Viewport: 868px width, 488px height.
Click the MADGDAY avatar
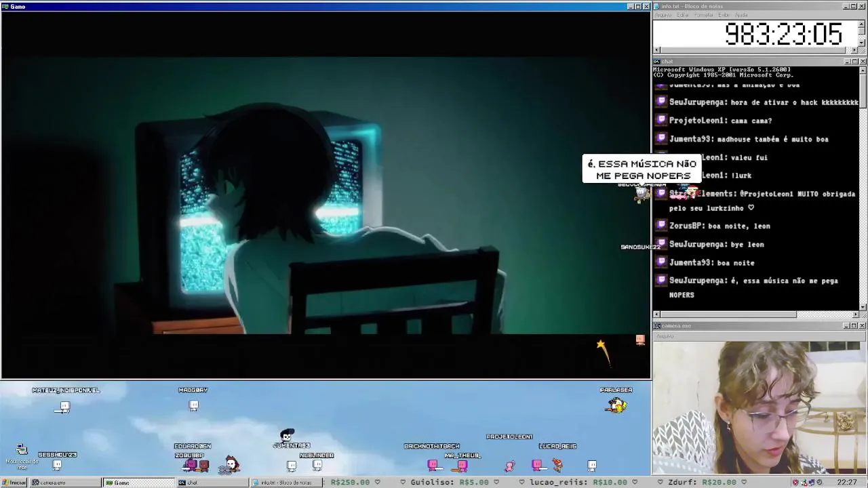tap(194, 405)
